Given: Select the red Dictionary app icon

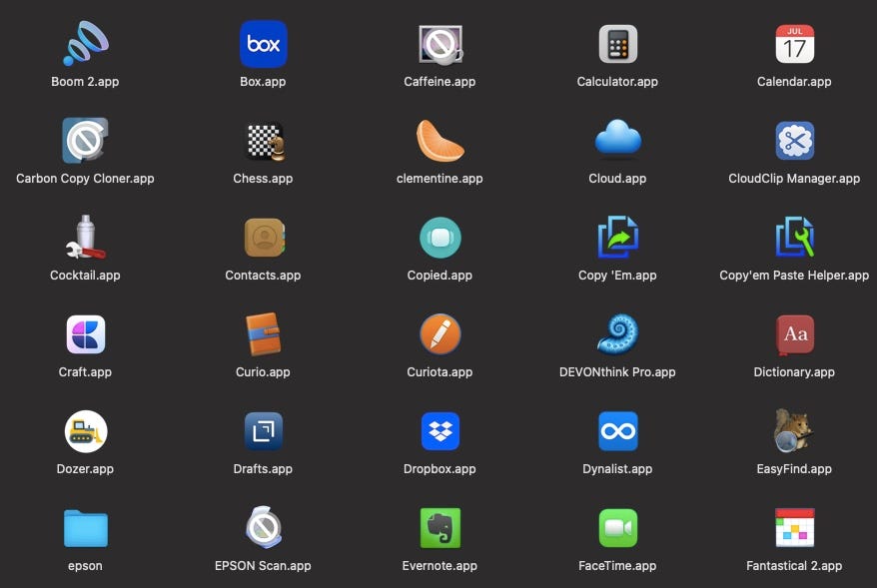Looking at the screenshot, I should tap(794, 334).
